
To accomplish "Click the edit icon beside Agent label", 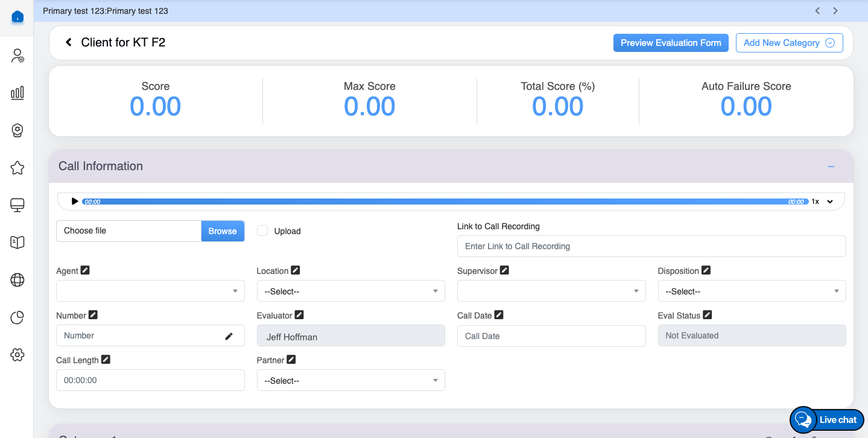I will pyautogui.click(x=85, y=270).
